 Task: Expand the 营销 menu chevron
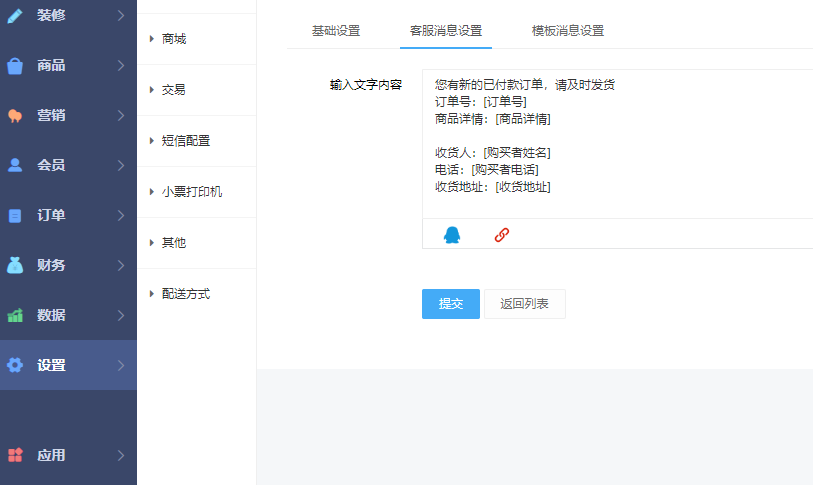121,115
